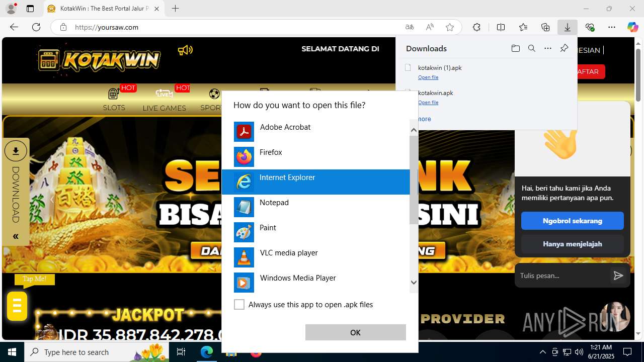644x362 pixels.
Task: Click the taskbar search box
Action: click(x=98, y=352)
